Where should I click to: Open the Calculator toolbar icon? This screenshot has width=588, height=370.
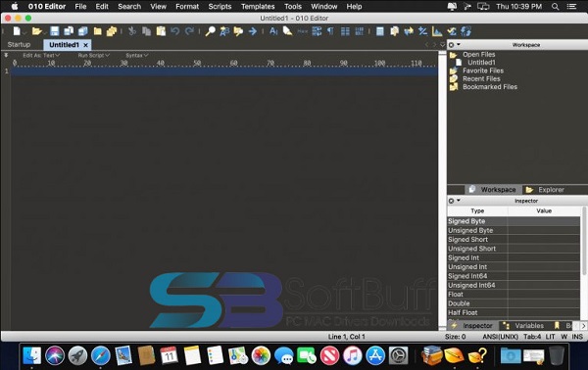(x=380, y=31)
